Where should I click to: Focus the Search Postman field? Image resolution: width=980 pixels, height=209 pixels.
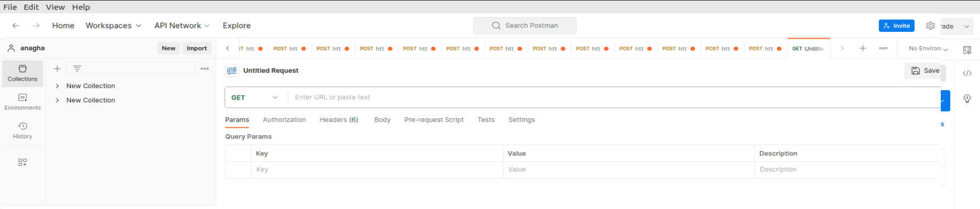(525, 25)
